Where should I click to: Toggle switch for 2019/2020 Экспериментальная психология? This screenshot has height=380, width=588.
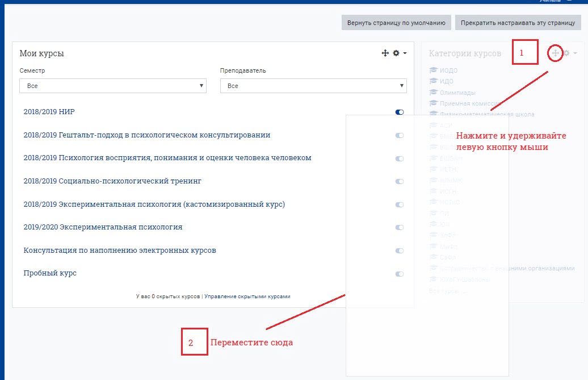[400, 227]
